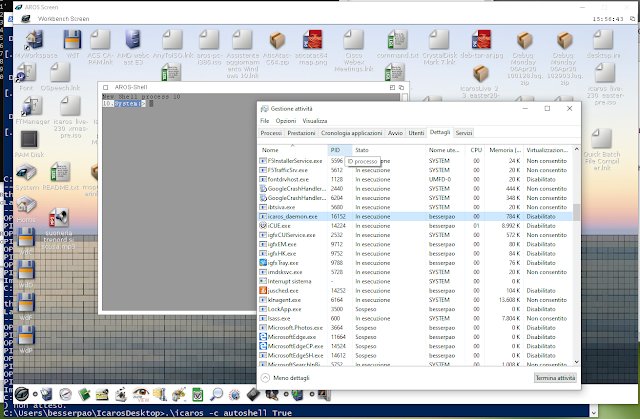Sort by the CPU column header

(474, 150)
